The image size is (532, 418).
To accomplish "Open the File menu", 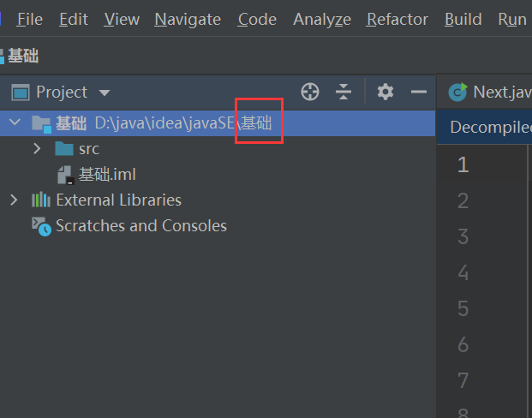I will click(30, 19).
